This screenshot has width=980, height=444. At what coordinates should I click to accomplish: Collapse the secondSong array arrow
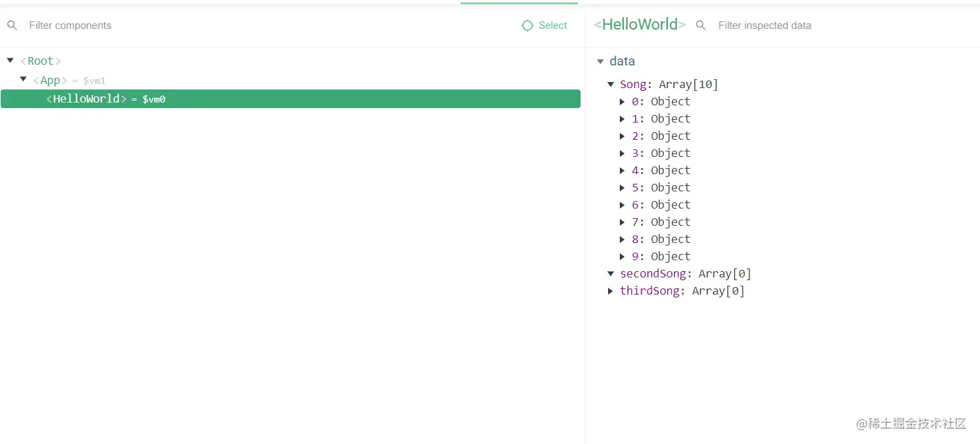tap(610, 273)
